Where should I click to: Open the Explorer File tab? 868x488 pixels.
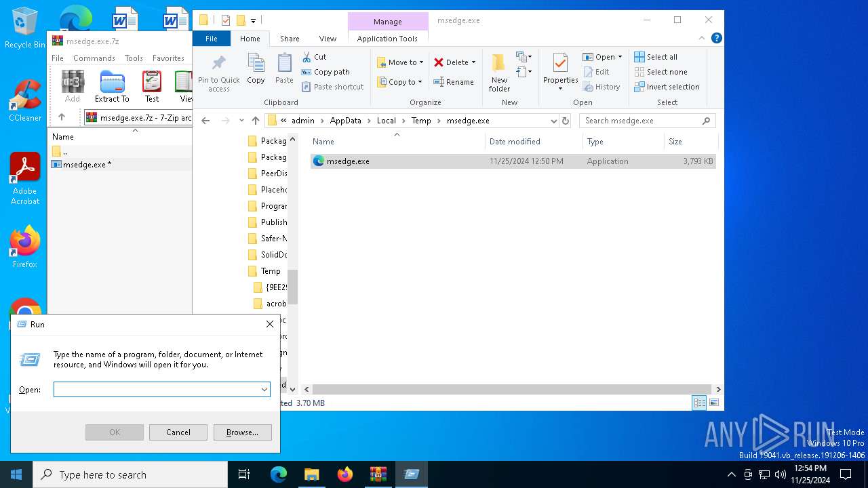[x=212, y=39]
